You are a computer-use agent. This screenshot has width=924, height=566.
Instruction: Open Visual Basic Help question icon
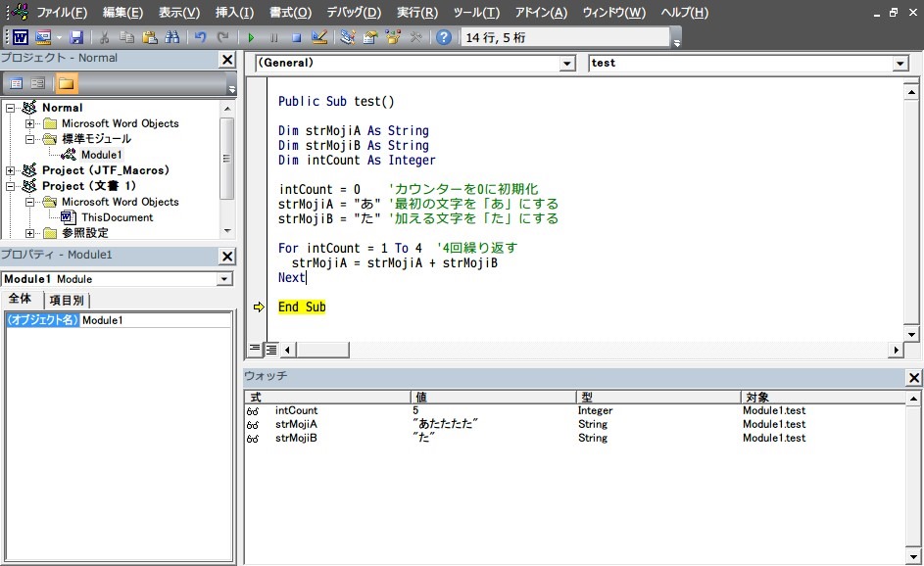(444, 37)
